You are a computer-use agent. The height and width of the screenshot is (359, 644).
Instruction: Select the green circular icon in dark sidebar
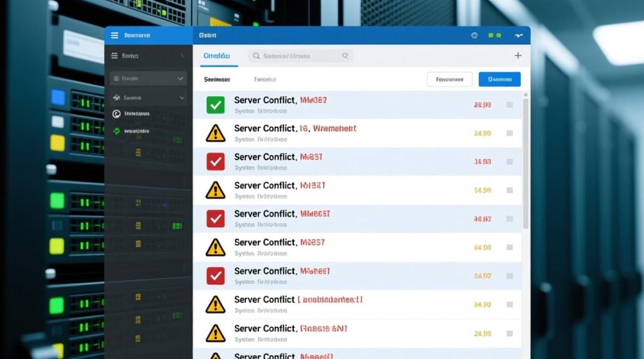(116, 131)
